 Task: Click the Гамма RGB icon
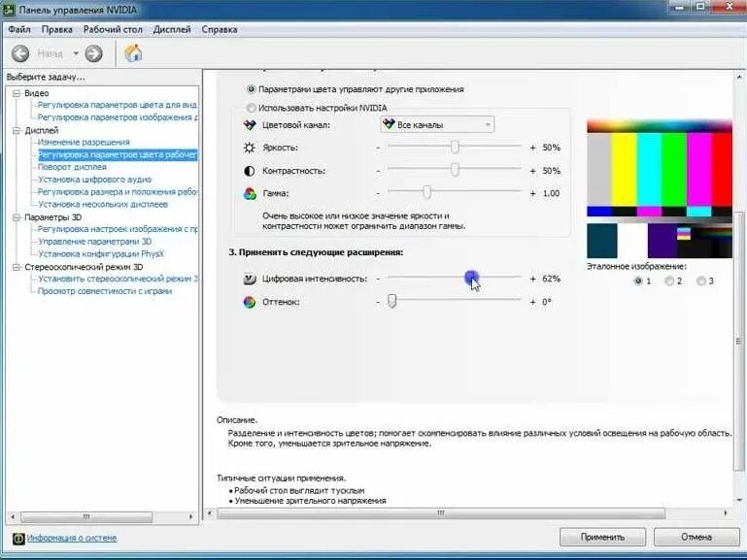coord(250,194)
